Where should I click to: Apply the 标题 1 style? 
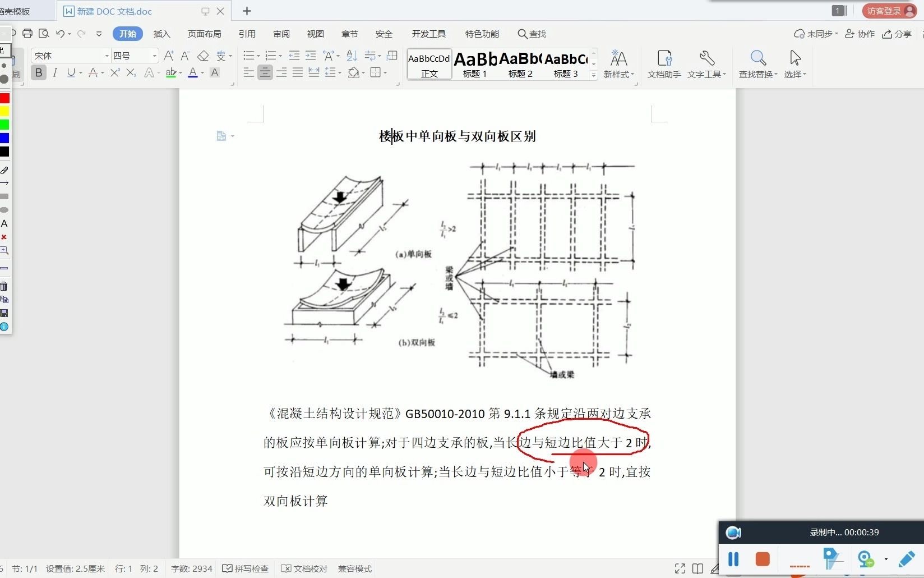(x=475, y=64)
